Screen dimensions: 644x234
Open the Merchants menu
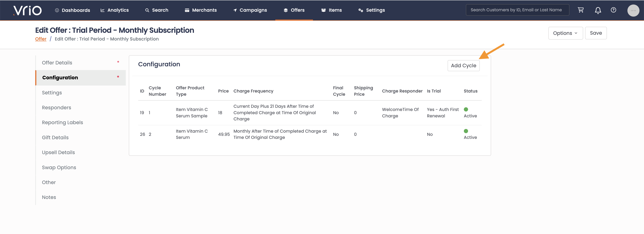(201, 10)
